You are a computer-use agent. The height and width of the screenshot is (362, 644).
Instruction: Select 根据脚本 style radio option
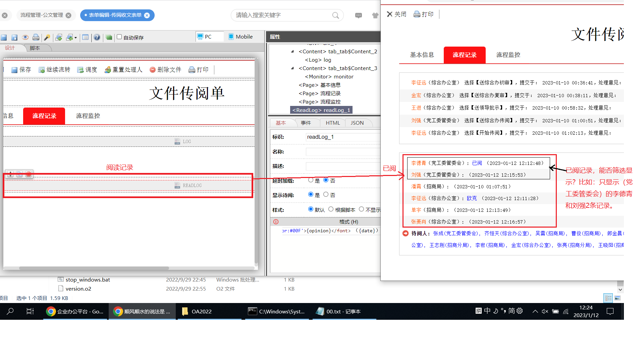tap(331, 209)
